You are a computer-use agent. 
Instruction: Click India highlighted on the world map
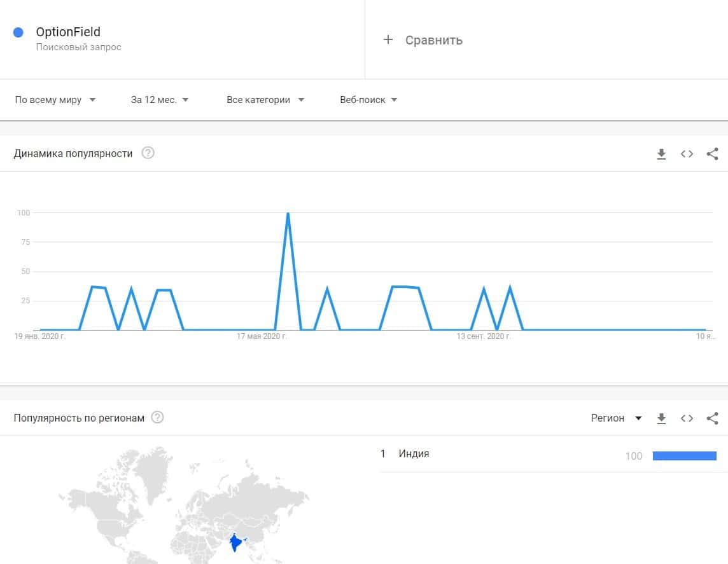[236, 543]
